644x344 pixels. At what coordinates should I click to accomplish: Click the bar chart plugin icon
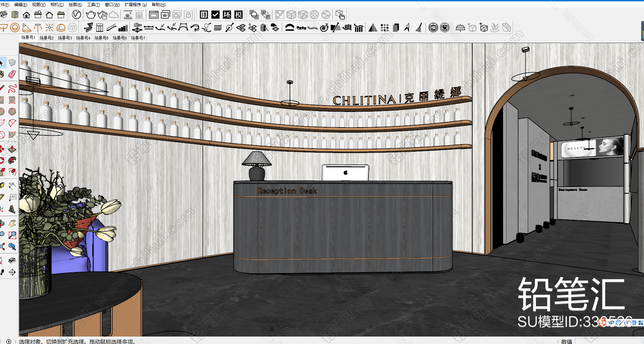[x=123, y=27]
